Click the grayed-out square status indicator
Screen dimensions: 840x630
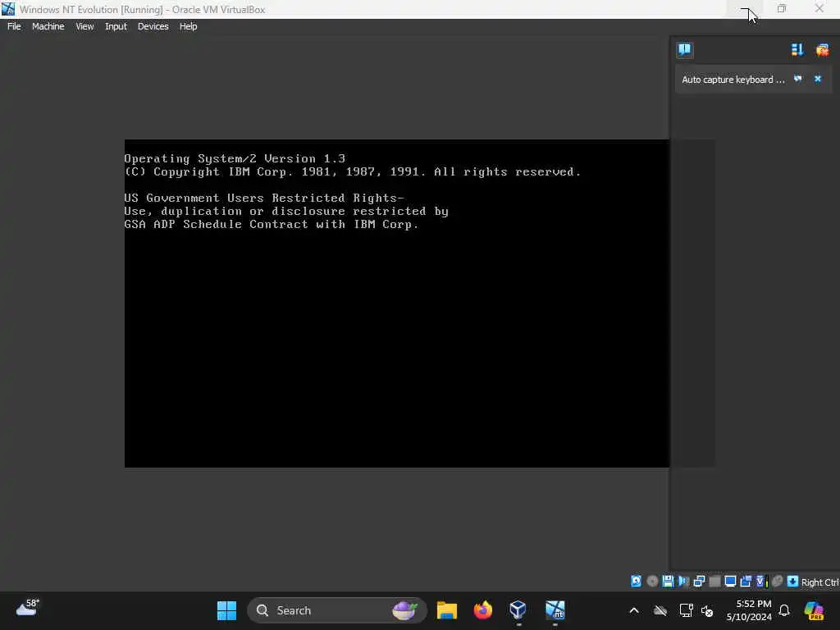point(714,582)
